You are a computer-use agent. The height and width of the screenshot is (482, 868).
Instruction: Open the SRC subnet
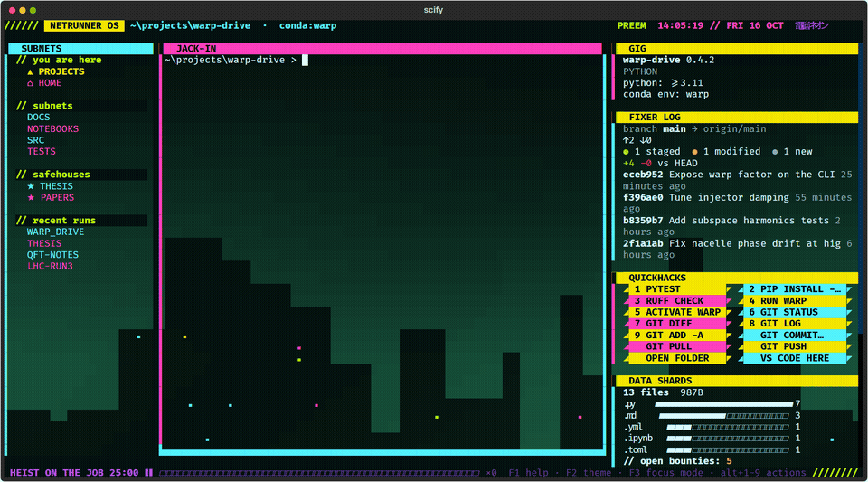click(35, 140)
